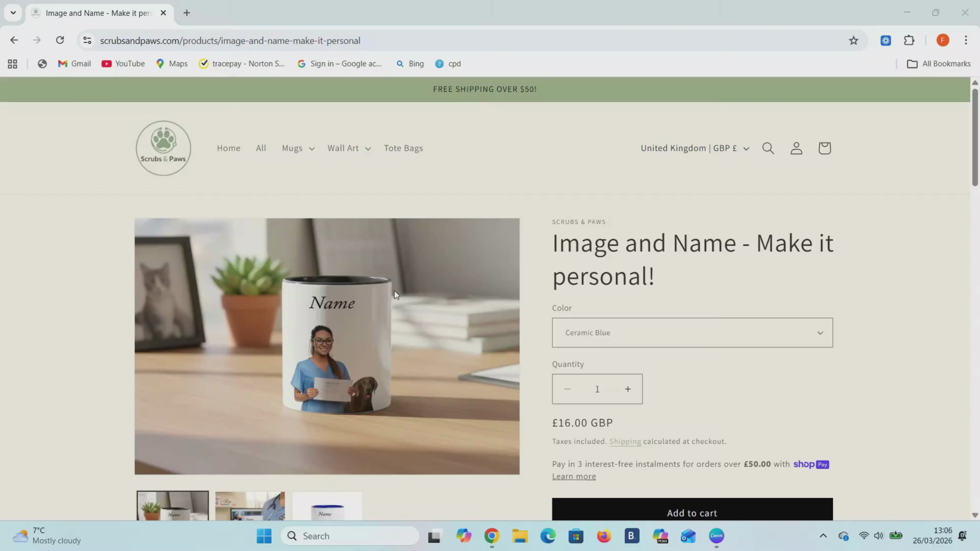Viewport: 980px width, 551px height.
Task: Click the Windows taskbar Search box
Action: pos(350,536)
